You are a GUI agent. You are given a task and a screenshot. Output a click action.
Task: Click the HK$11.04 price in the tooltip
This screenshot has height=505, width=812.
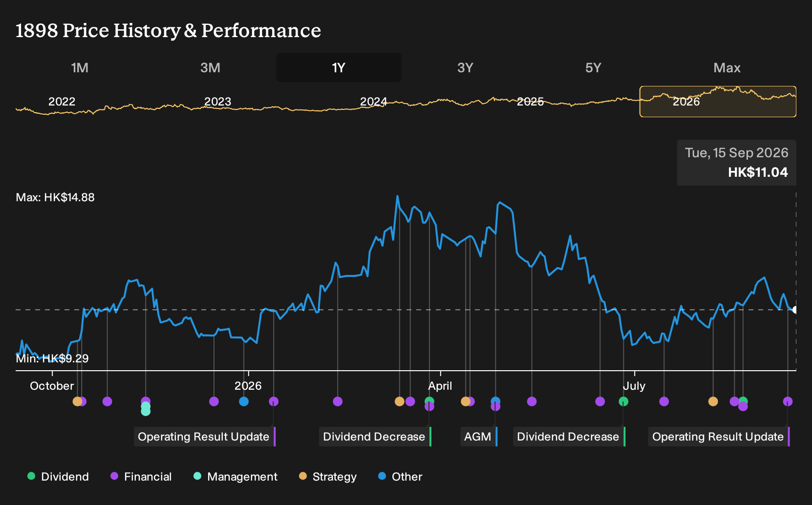point(758,172)
